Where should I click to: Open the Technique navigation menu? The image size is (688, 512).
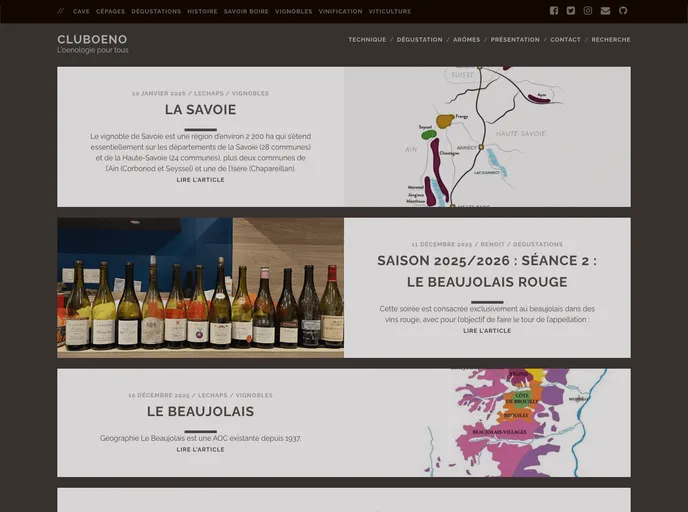pos(367,40)
